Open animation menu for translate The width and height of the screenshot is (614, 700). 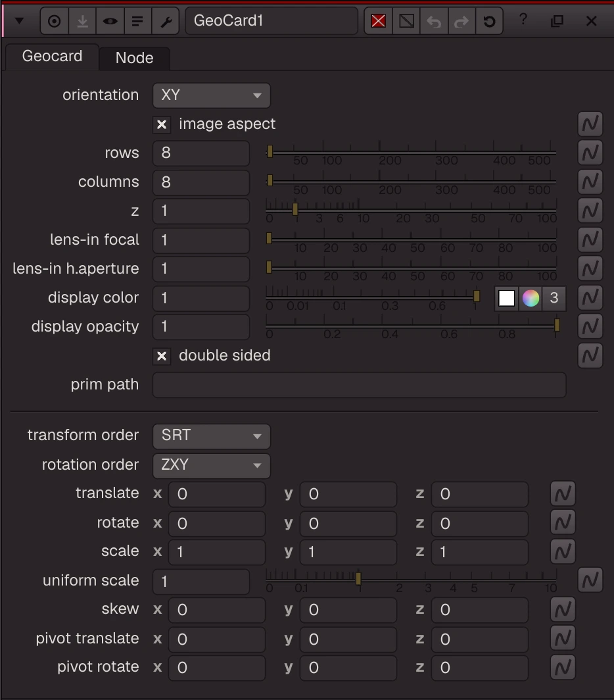pyautogui.click(x=563, y=493)
